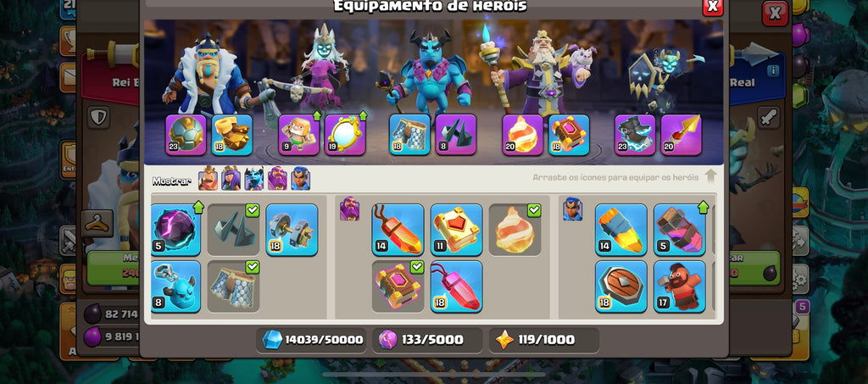This screenshot has height=384, width=868.
Task: Toggle Archer Queen filter in Mostrar row
Action: tap(231, 179)
